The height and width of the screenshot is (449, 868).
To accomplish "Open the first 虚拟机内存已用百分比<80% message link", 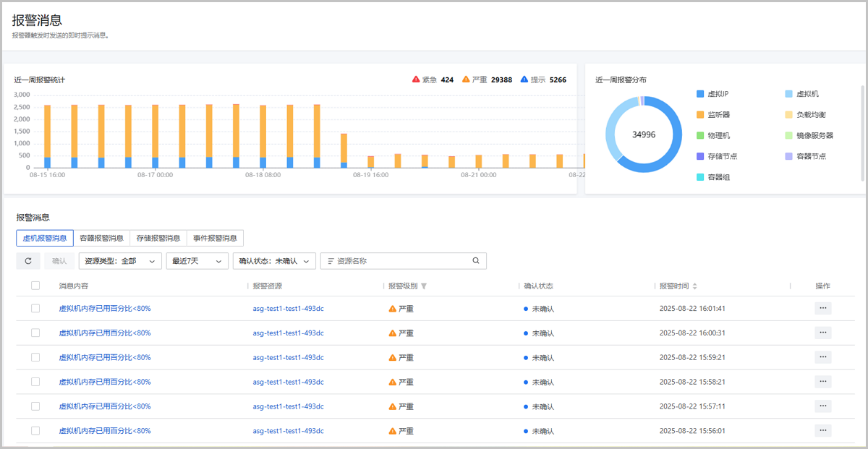I will pos(105,309).
